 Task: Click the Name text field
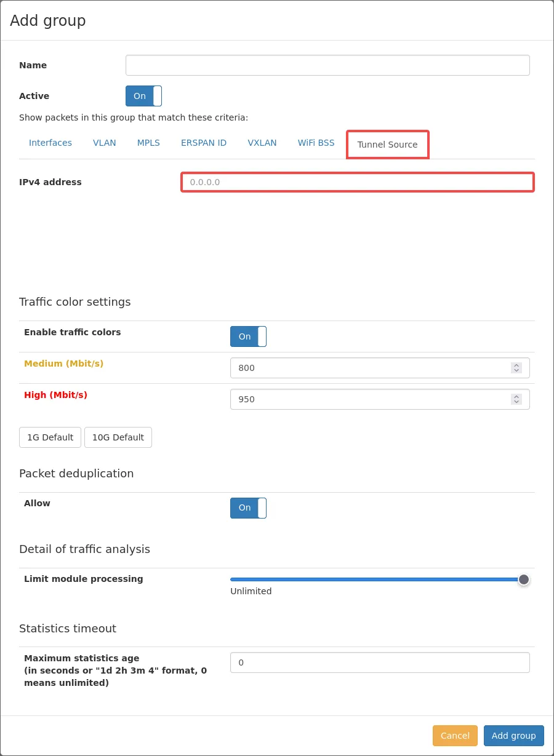(327, 65)
